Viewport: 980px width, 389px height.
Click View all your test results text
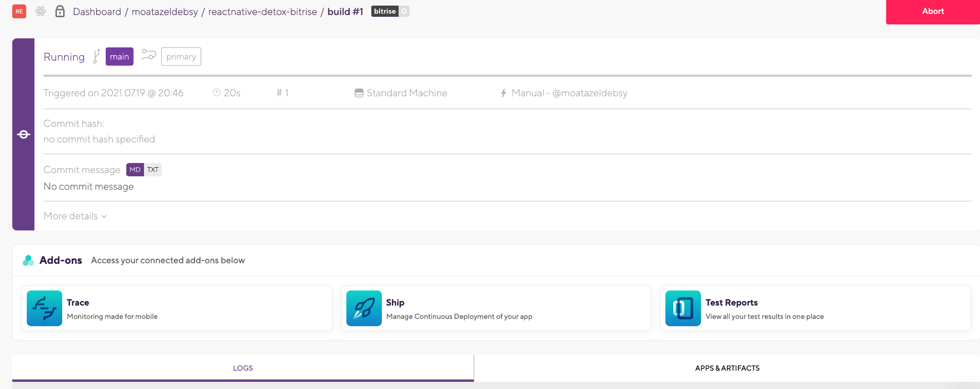pos(765,316)
